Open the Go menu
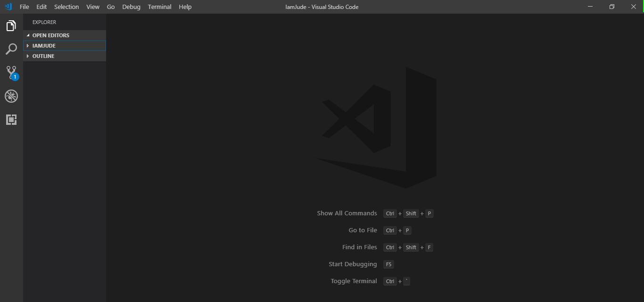The width and height of the screenshot is (644, 302). (x=111, y=7)
